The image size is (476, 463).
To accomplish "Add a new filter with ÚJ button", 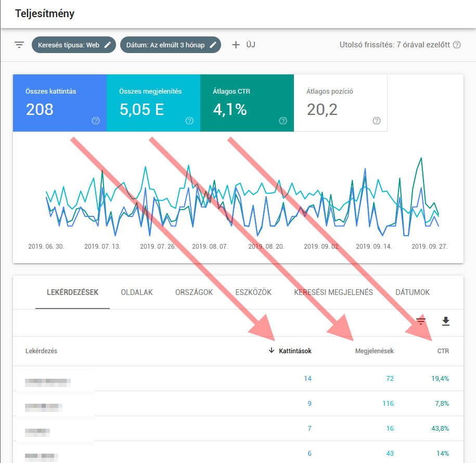I will point(243,45).
